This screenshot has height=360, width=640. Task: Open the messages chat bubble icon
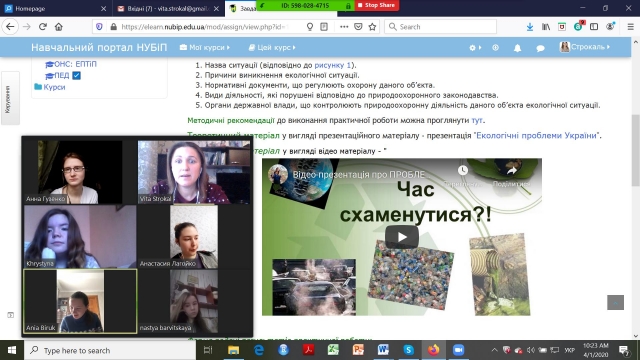pyautogui.click(x=540, y=48)
